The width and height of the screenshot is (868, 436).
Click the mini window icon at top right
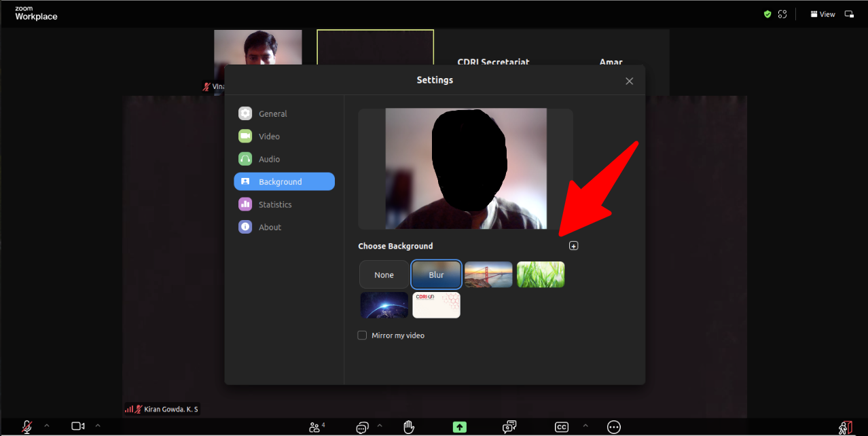coord(849,14)
